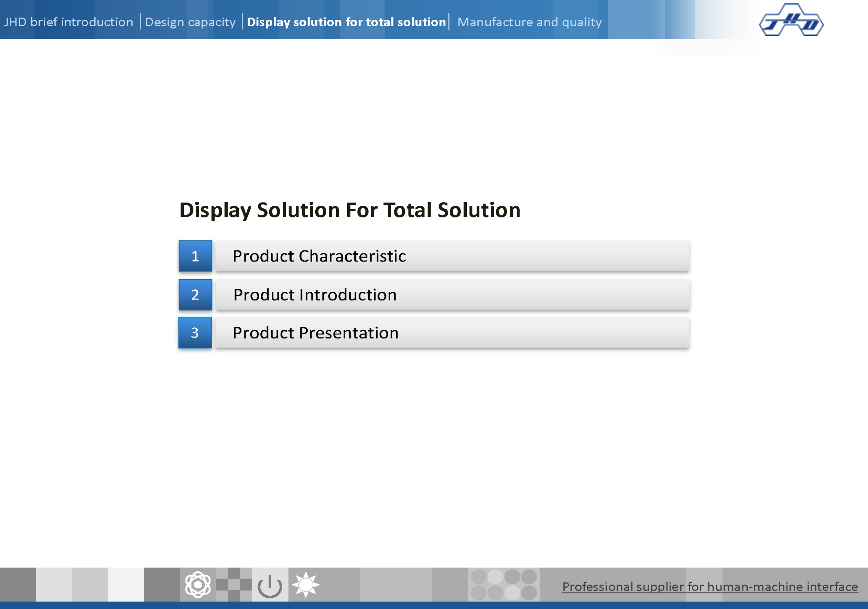Image resolution: width=868 pixels, height=609 pixels.
Task: Click the JHD logo in the header
Action: point(791,21)
